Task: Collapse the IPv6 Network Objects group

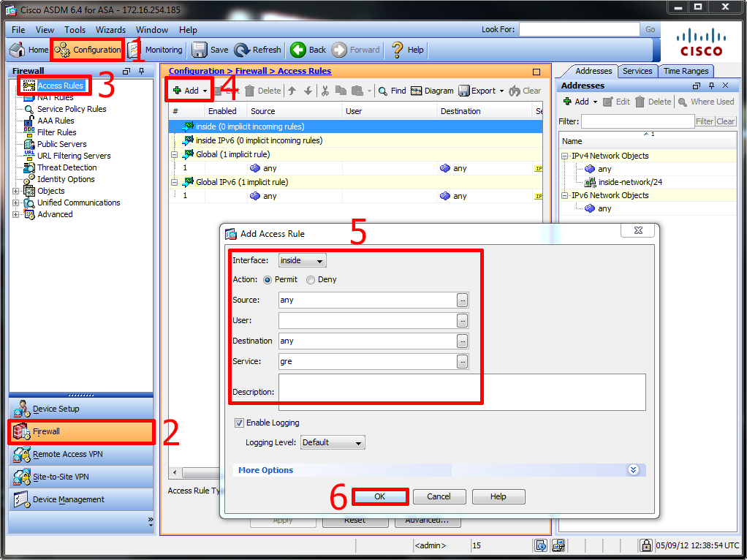Action: pos(564,195)
